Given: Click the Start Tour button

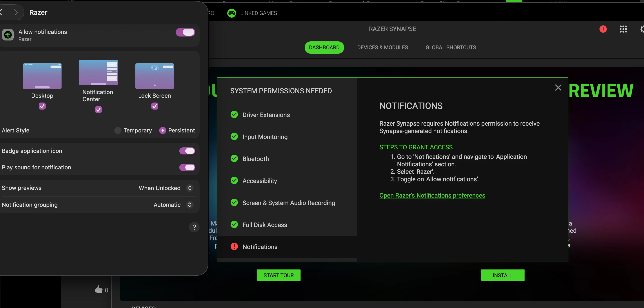Looking at the screenshot, I should [x=278, y=275].
